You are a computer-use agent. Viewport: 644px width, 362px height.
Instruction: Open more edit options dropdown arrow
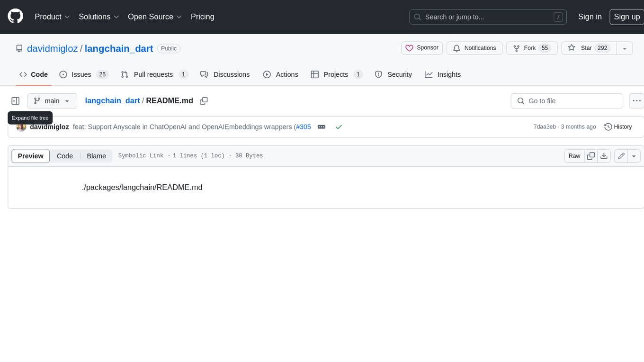(x=635, y=156)
